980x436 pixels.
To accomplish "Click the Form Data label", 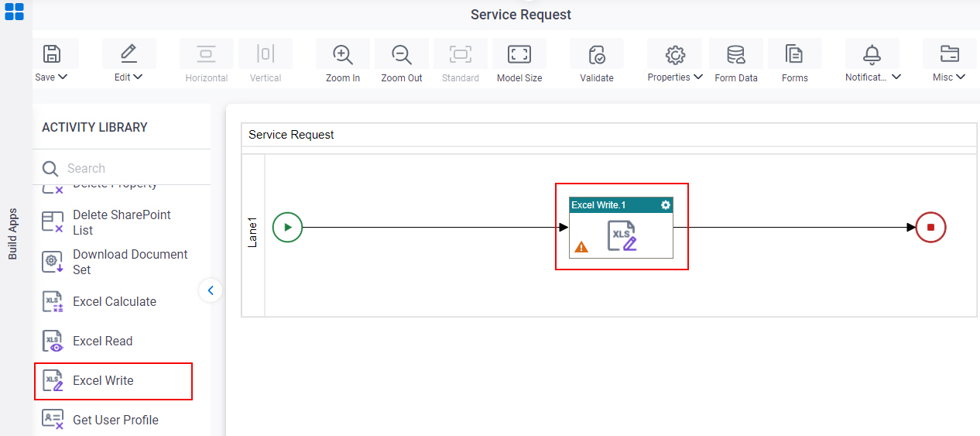I will (x=736, y=78).
